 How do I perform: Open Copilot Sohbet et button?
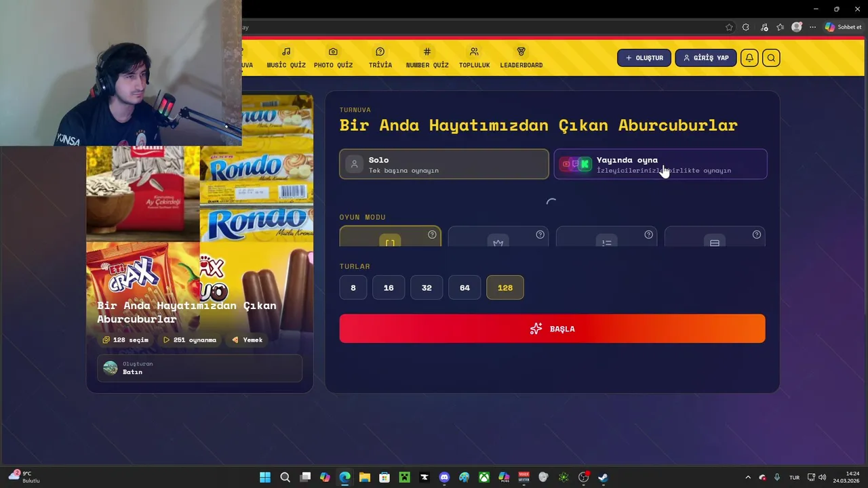point(843,27)
